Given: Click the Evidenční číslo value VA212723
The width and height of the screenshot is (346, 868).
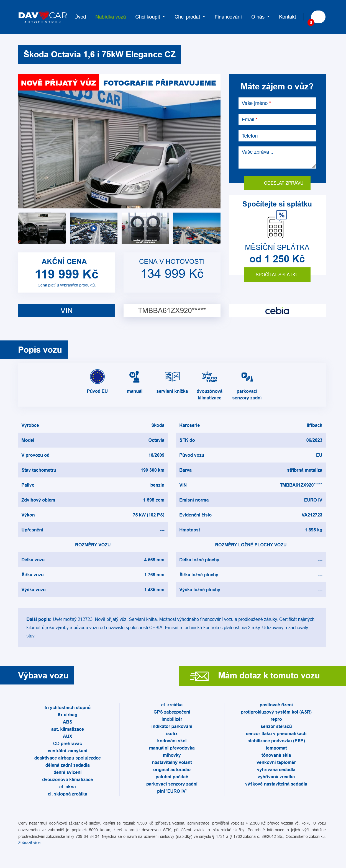Looking at the screenshot, I should tap(312, 515).
